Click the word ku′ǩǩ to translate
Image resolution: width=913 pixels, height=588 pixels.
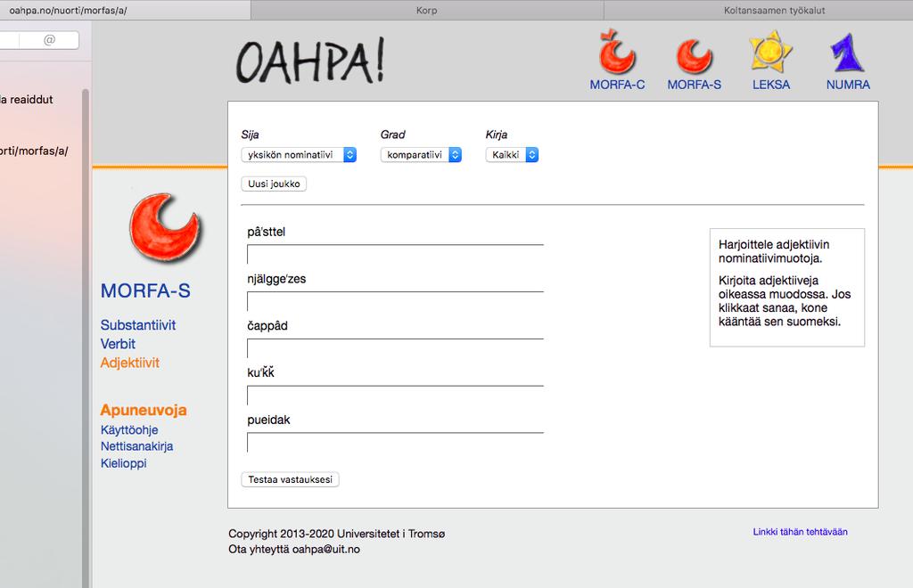click(261, 372)
